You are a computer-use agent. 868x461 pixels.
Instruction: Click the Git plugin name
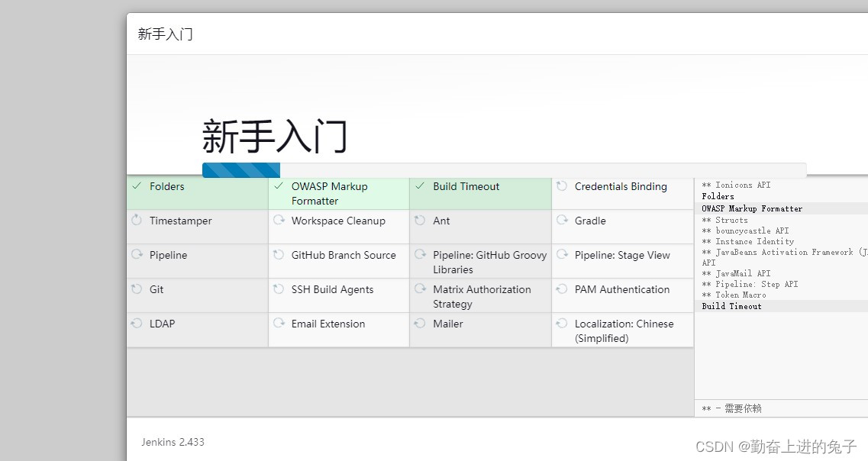[x=156, y=289]
